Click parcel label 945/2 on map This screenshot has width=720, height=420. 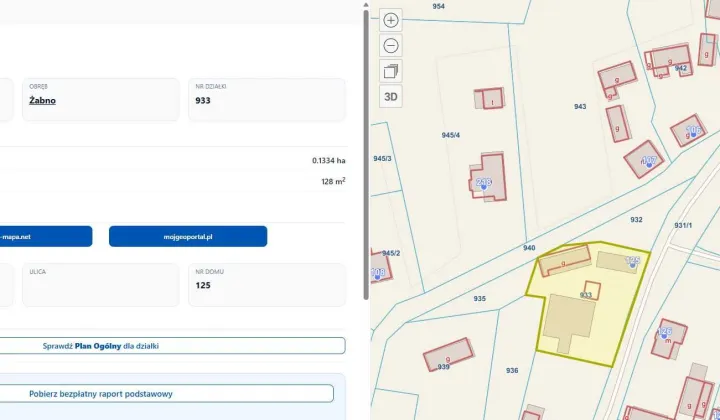(391, 253)
